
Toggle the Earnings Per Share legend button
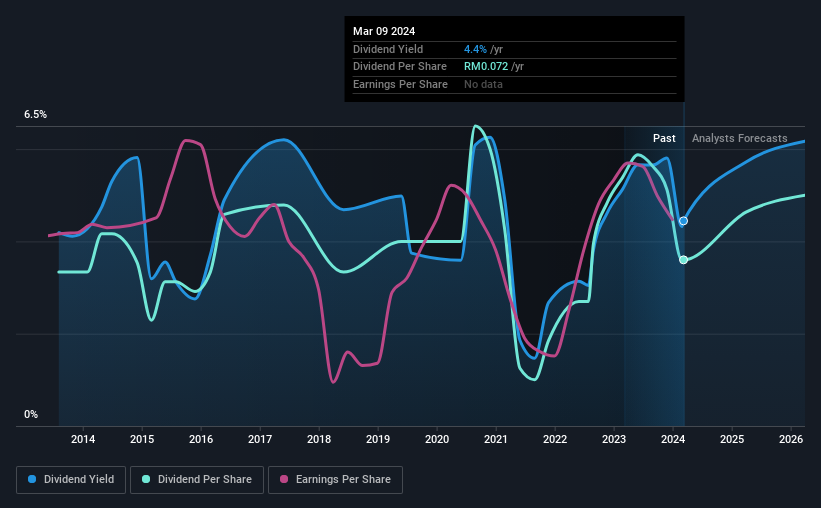click(335, 480)
